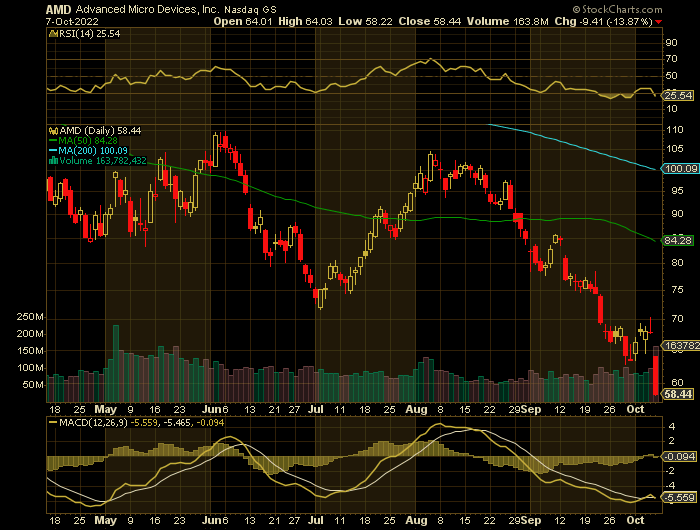Click the 58.44 last-price tag on right axis
700x530 pixels.
pyautogui.click(x=678, y=394)
